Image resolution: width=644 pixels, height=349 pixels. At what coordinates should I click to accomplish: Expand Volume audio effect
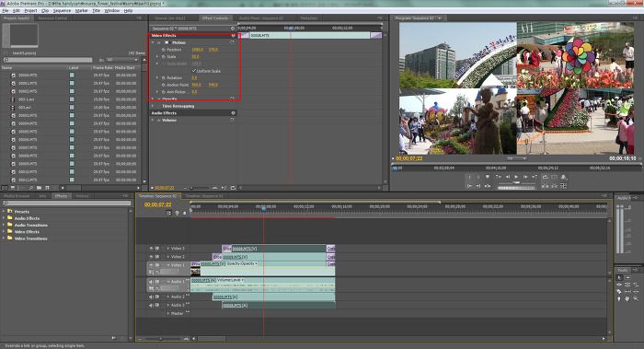pos(153,121)
